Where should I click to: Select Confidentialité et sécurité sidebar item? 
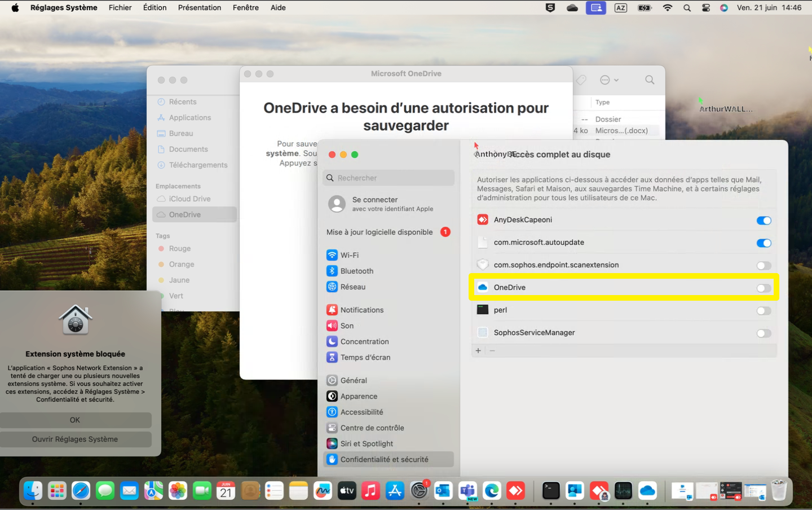pyautogui.click(x=389, y=459)
